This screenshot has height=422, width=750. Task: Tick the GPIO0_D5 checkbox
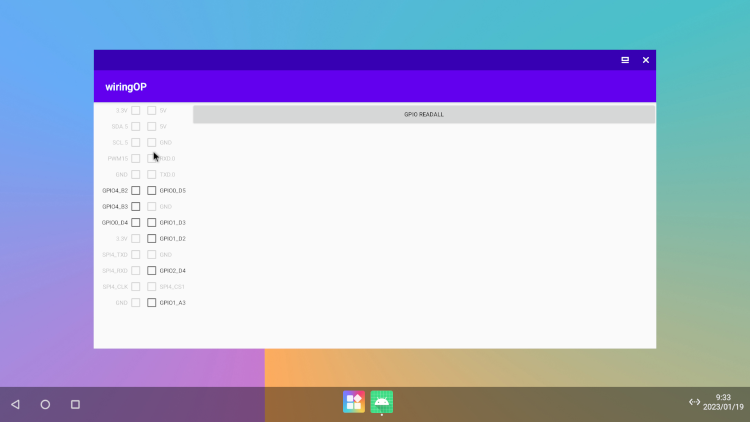coord(152,190)
